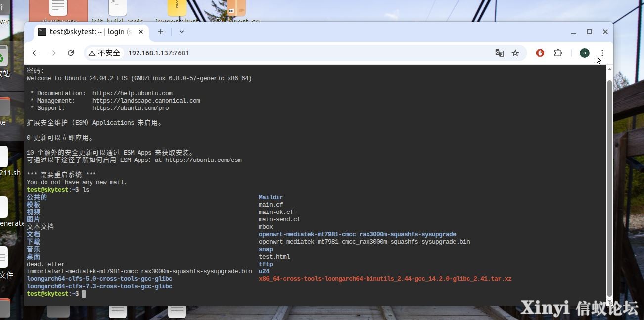The width and height of the screenshot is (644, 320).
Task: Click the snap directory name
Action: pyautogui.click(x=266, y=249)
